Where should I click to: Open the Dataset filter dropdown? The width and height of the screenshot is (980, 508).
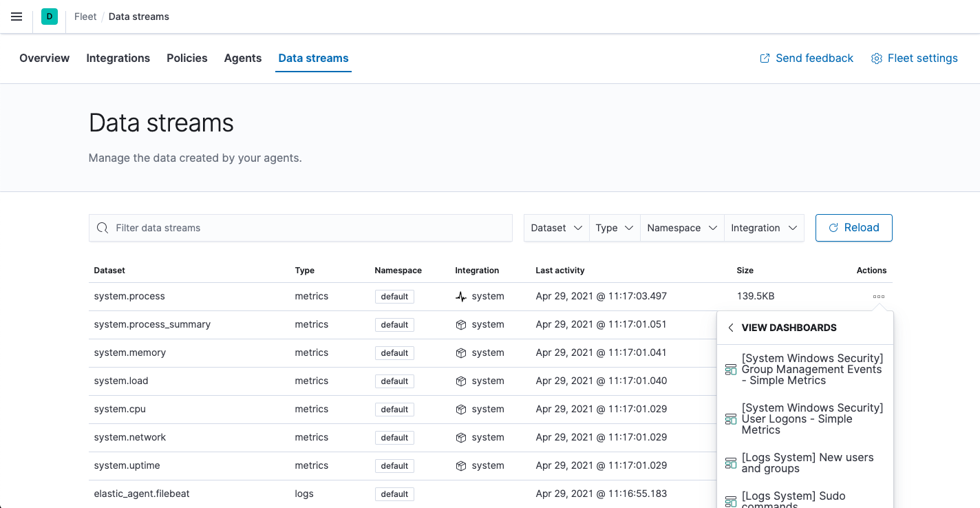pyautogui.click(x=556, y=227)
